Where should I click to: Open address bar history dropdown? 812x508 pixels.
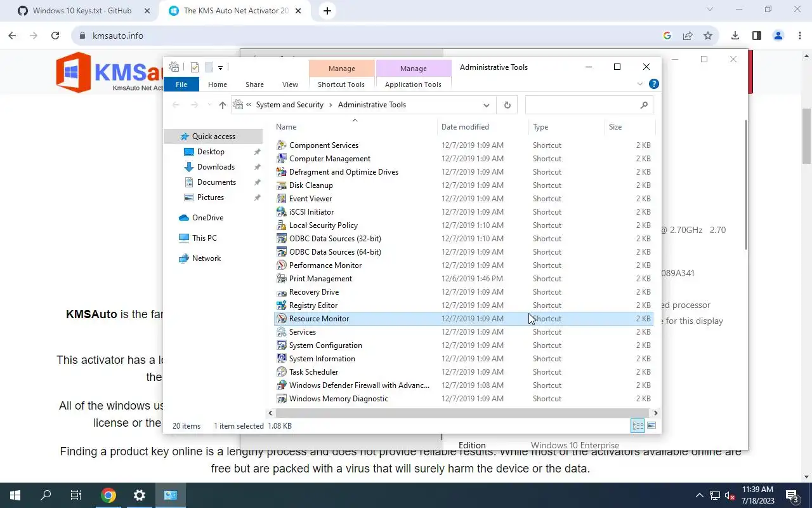point(487,105)
